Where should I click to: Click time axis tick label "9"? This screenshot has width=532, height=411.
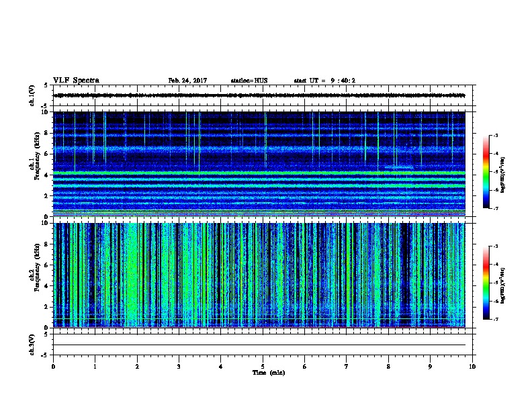(430, 367)
